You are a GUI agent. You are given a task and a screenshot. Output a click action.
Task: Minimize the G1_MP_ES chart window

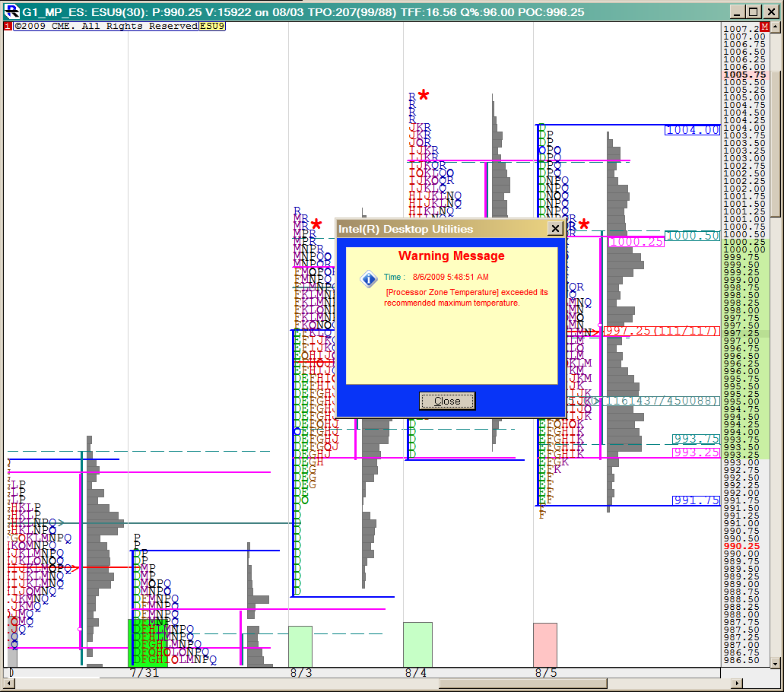pyautogui.click(x=737, y=12)
